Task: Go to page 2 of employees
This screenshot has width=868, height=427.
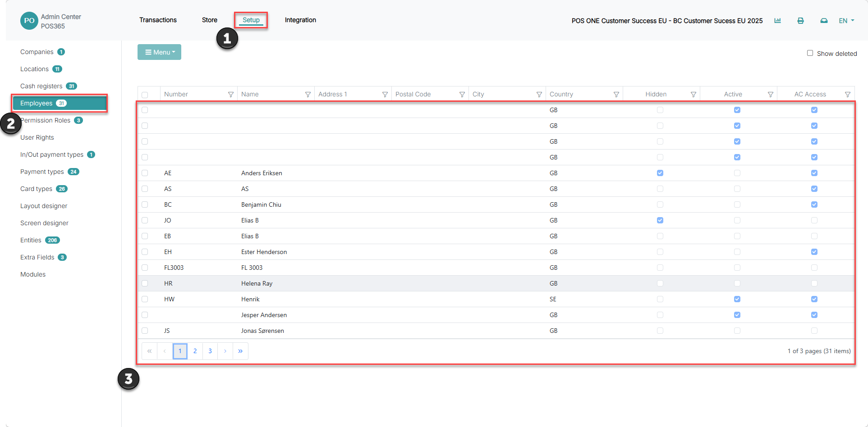Action: tap(195, 351)
